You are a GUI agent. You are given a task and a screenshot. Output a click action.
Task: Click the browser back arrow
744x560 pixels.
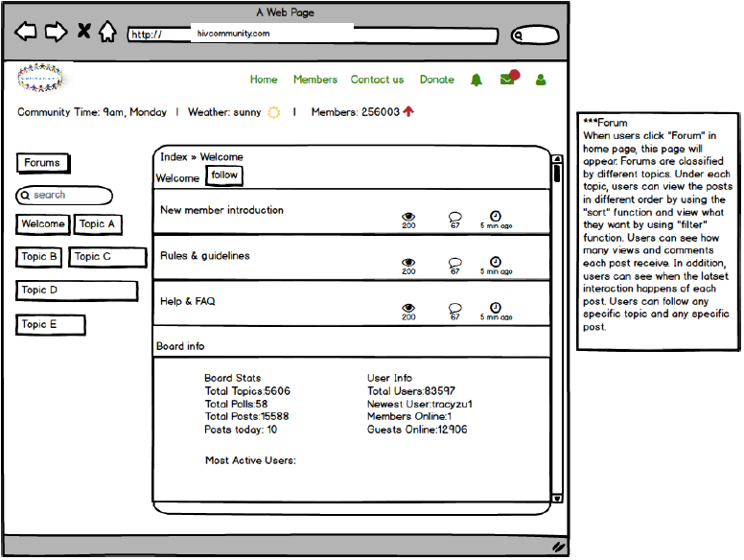click(26, 32)
